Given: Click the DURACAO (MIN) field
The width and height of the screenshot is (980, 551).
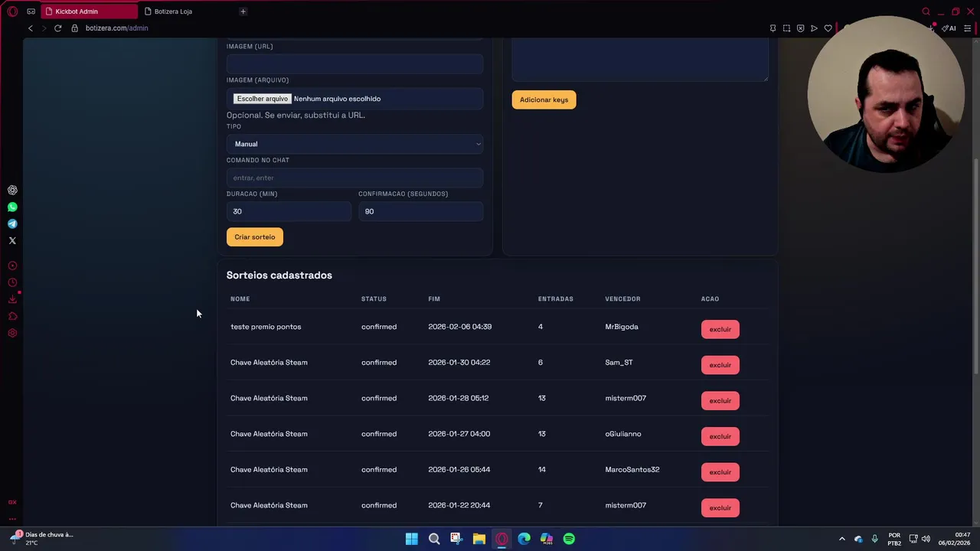Looking at the screenshot, I should 289,211.
